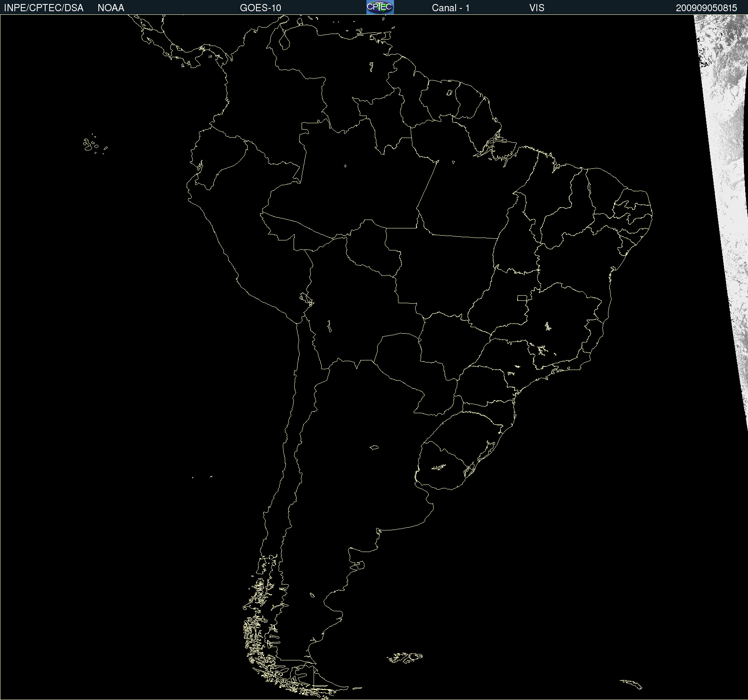Click the Canal - 1 label

(450, 8)
